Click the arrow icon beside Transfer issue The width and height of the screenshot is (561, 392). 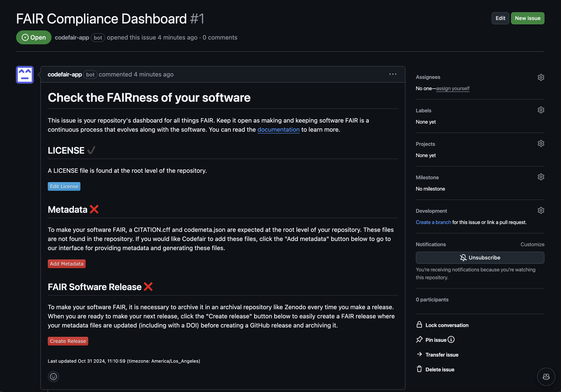tap(419, 354)
